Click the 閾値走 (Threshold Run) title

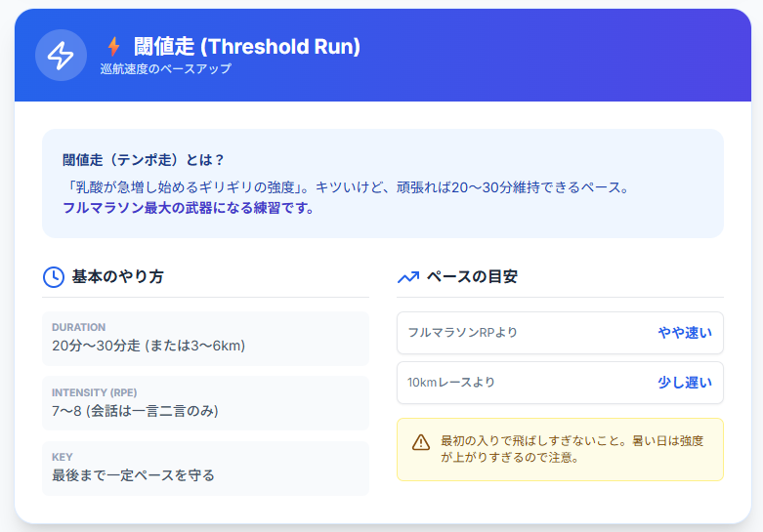(246, 46)
